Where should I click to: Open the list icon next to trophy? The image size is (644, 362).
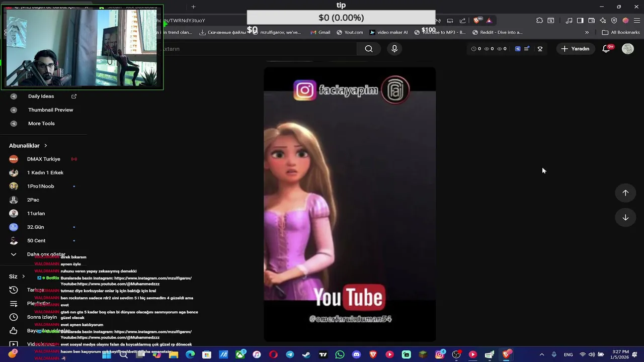pos(527,49)
